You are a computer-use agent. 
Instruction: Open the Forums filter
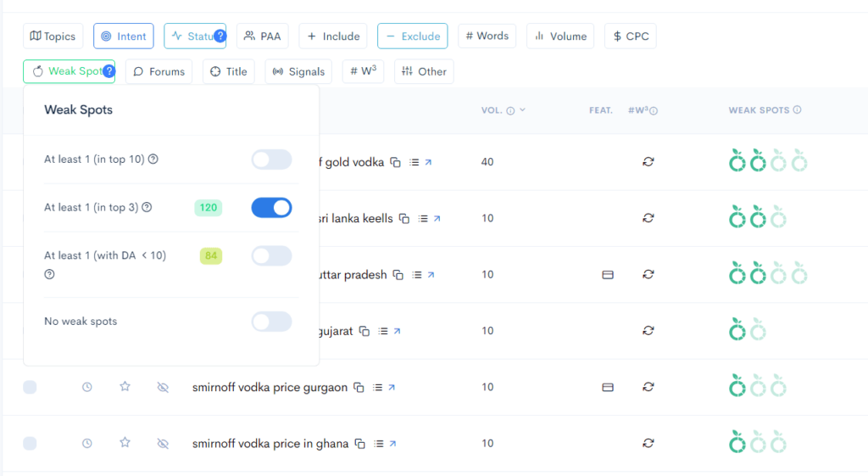(x=159, y=72)
